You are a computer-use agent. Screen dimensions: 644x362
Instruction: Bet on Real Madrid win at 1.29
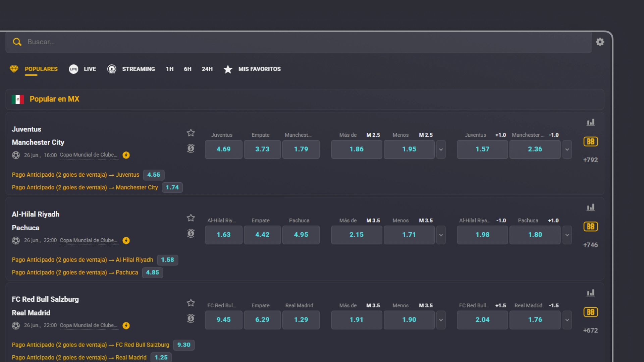pos(301,320)
